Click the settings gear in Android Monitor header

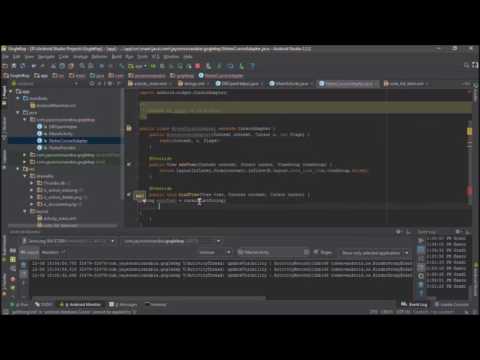(x=398, y=232)
